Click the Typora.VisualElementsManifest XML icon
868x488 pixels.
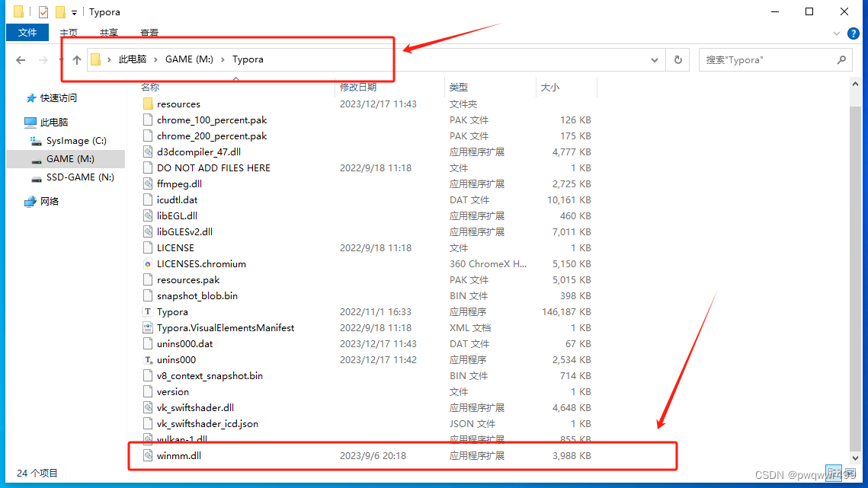pos(148,328)
